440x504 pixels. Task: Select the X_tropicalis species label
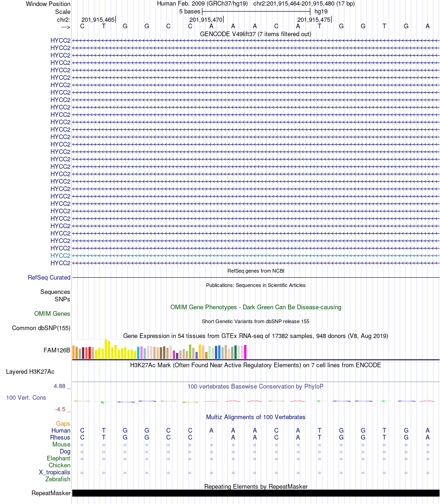(x=55, y=472)
